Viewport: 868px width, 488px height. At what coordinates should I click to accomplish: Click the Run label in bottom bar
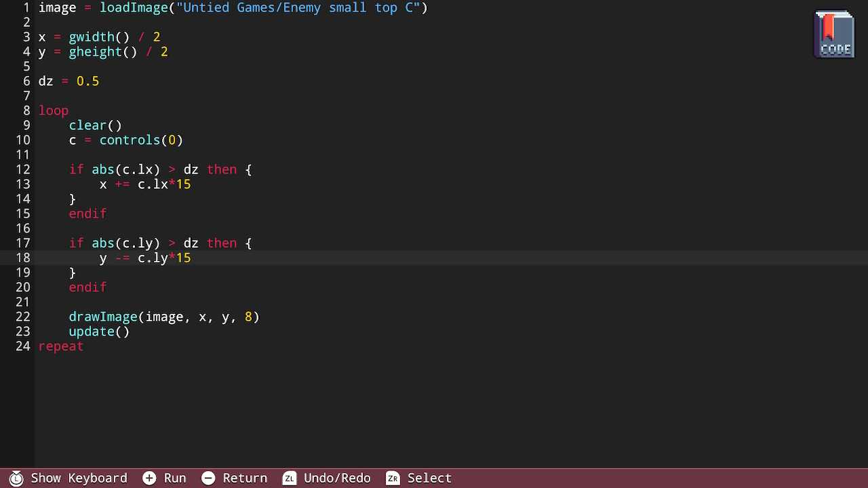(175, 479)
